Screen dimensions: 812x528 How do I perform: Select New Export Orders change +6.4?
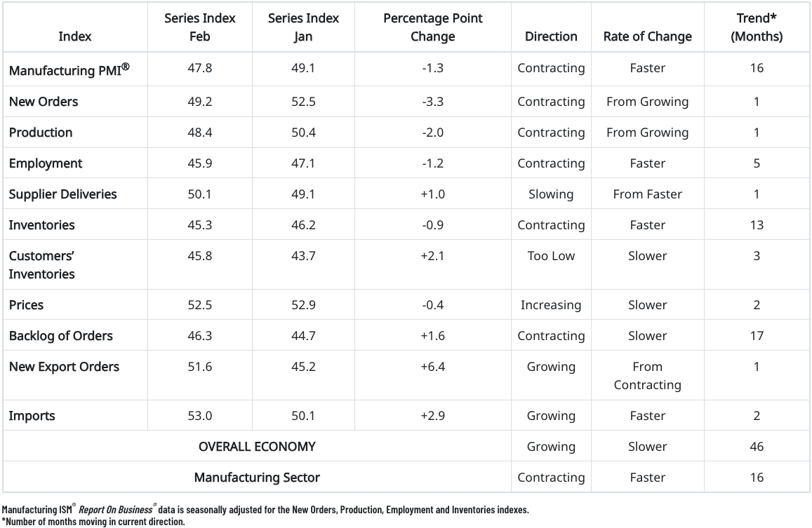[432, 367]
